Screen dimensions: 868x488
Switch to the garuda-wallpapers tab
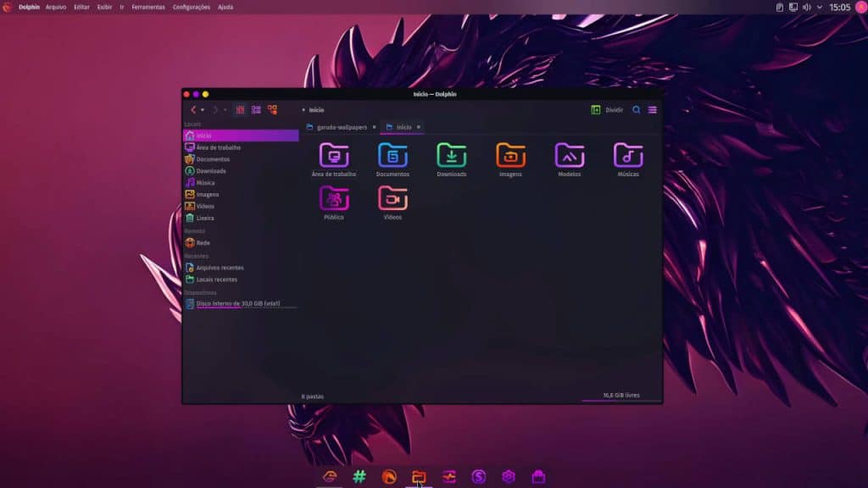point(337,126)
